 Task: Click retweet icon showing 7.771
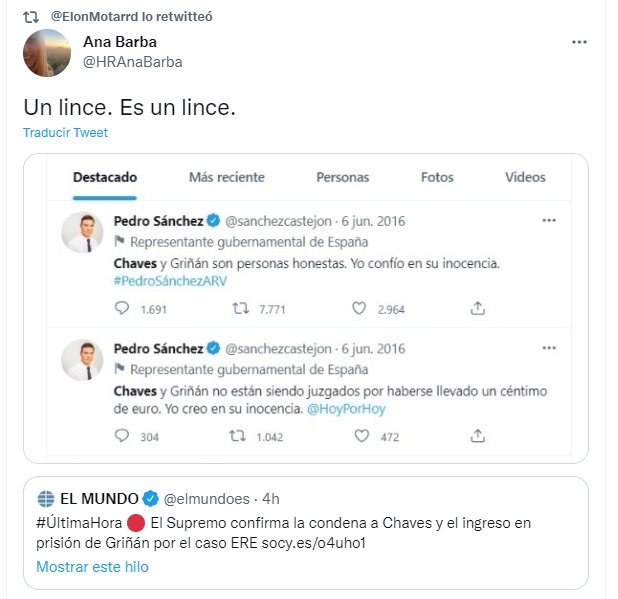pos(239,309)
